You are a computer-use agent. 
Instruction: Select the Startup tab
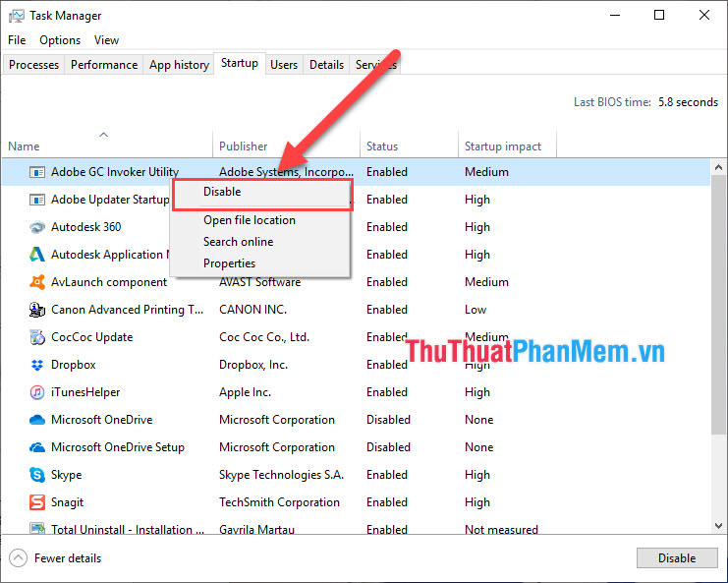(x=240, y=63)
